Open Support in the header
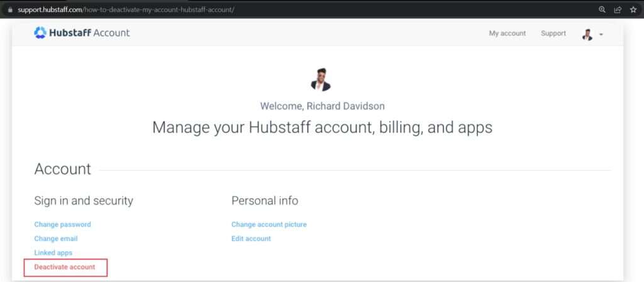 coord(553,34)
